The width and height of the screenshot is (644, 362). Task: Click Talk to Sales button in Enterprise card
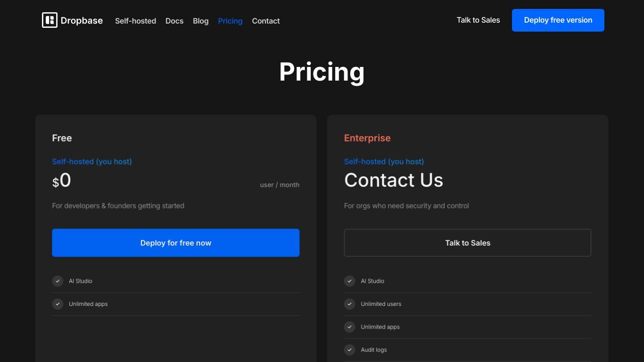coord(468,243)
